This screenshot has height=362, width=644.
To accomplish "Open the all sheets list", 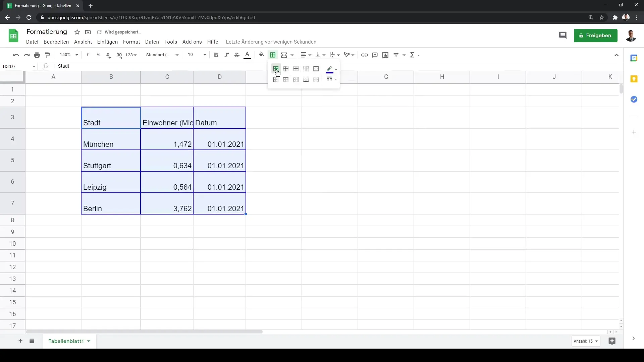I will (x=32, y=341).
